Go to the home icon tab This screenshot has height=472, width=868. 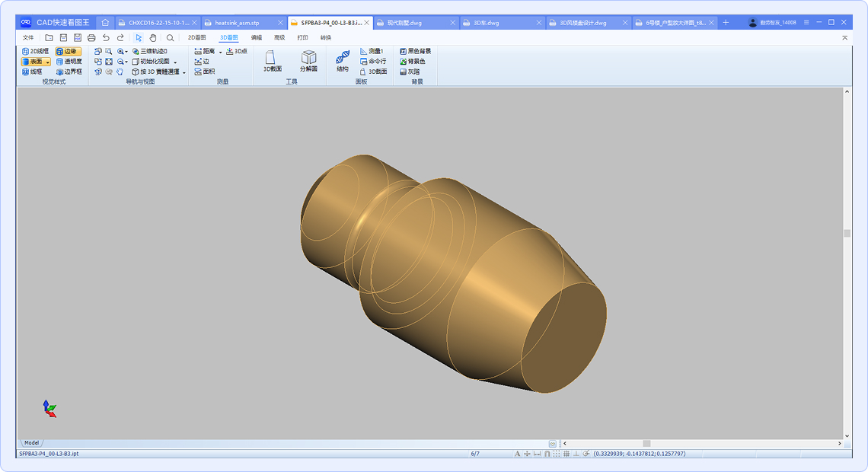tap(105, 23)
